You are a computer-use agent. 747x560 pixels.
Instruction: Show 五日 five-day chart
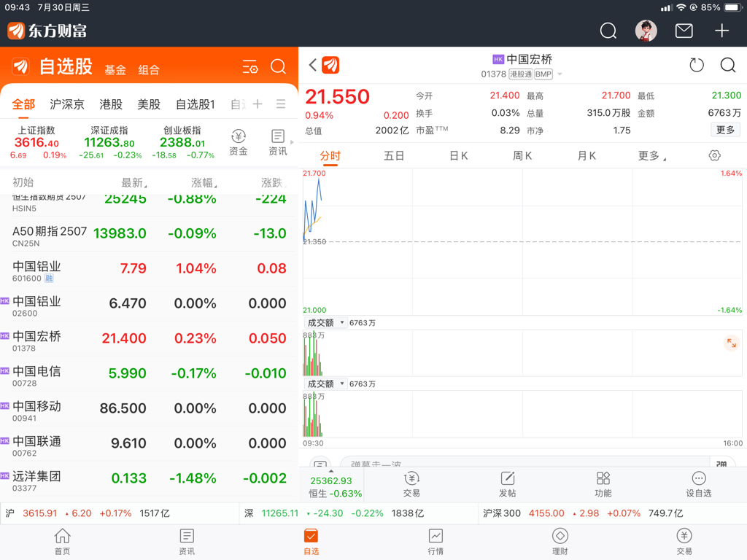pos(394,156)
